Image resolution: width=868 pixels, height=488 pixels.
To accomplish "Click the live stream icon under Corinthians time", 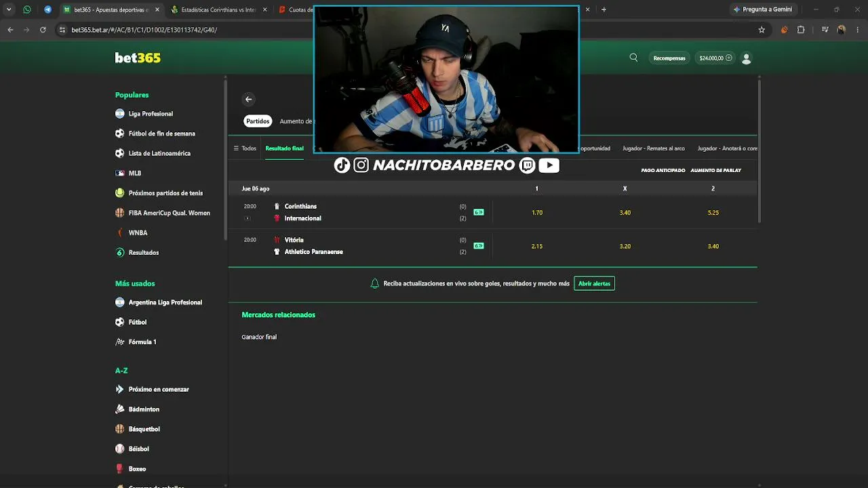I will (248, 218).
